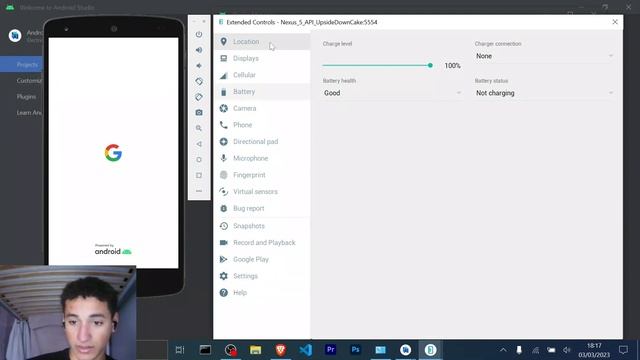Switch to Android Studio on taskbar
The image size is (640, 360).
(x=405, y=350)
